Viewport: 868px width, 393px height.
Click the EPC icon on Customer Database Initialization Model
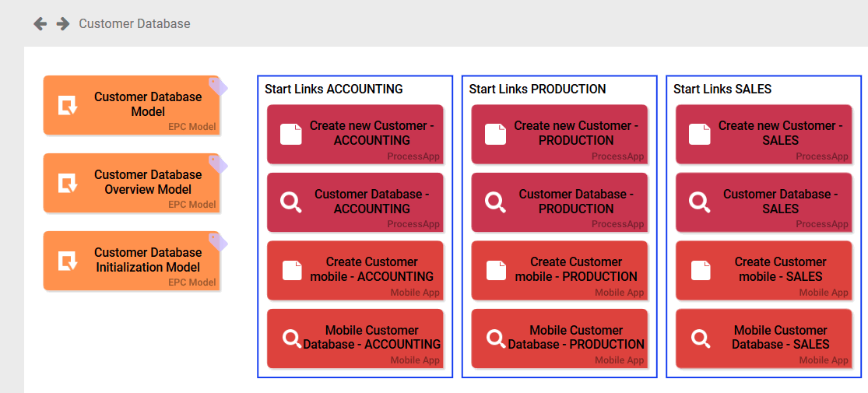[69, 261]
